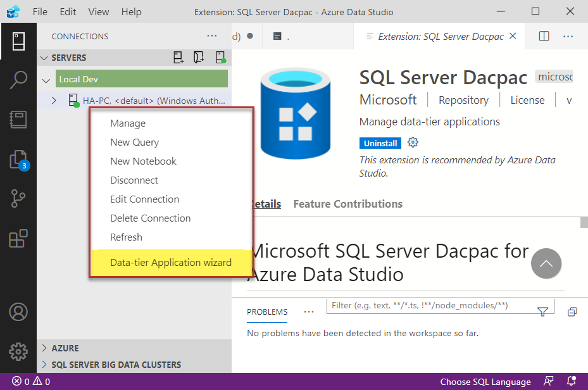Open the extension's Repository link
The width and height of the screenshot is (588, 390).
click(x=463, y=100)
